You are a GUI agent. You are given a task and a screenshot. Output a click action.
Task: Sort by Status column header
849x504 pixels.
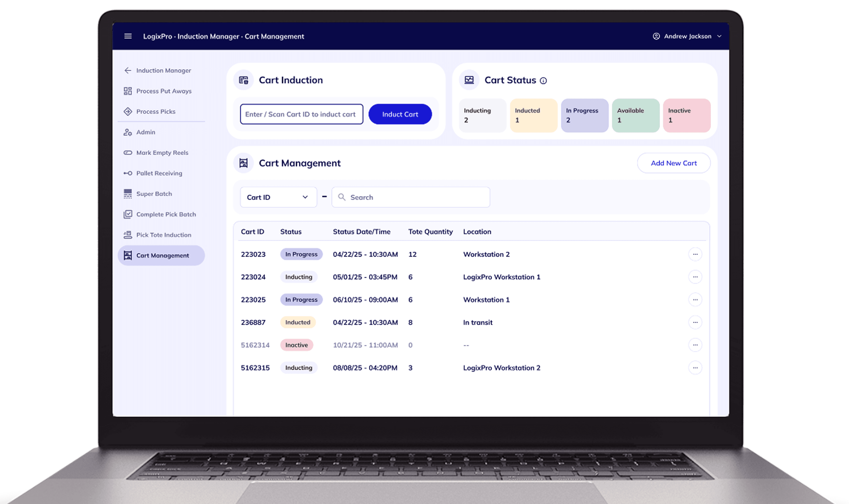[291, 232]
